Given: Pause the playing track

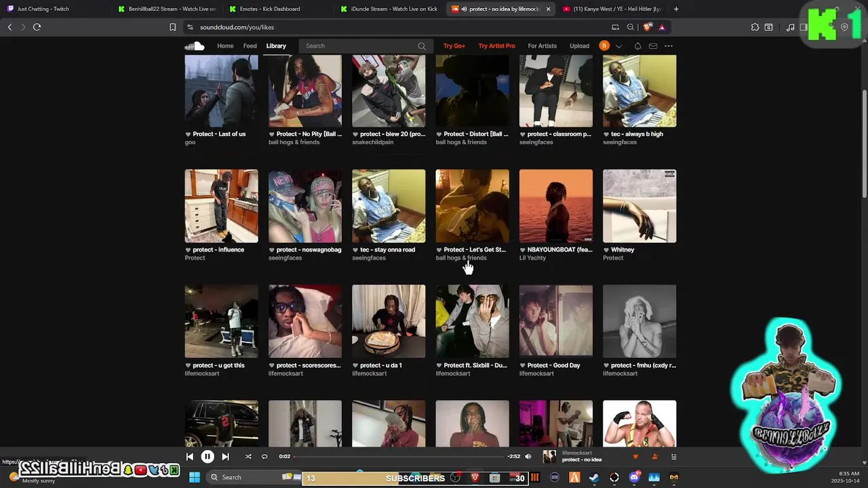Looking at the screenshot, I should click(x=208, y=457).
